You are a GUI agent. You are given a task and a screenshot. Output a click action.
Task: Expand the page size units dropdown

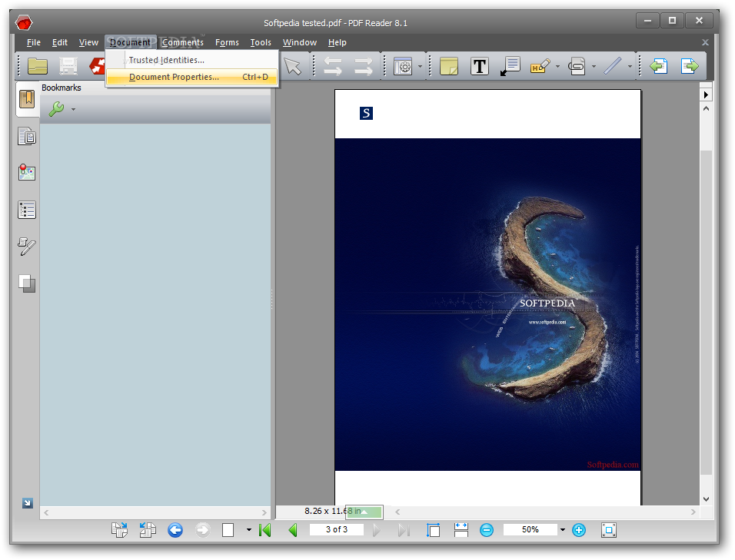(x=364, y=512)
